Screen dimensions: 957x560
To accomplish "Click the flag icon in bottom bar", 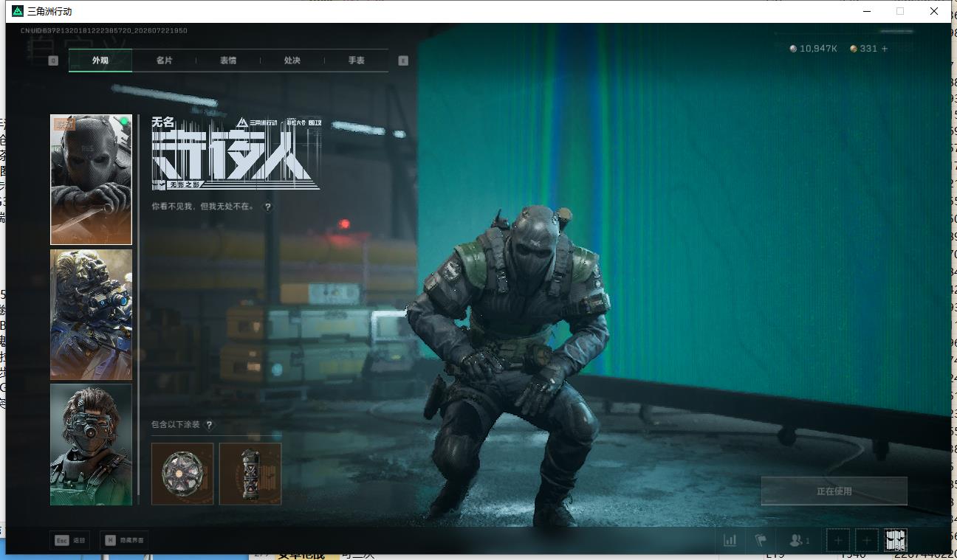I will coord(761,541).
